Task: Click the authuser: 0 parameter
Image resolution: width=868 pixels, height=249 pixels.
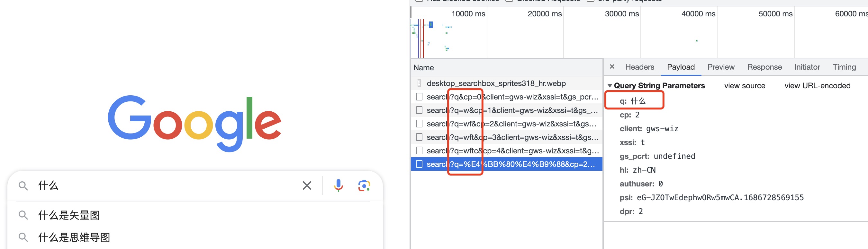Action: tap(641, 184)
